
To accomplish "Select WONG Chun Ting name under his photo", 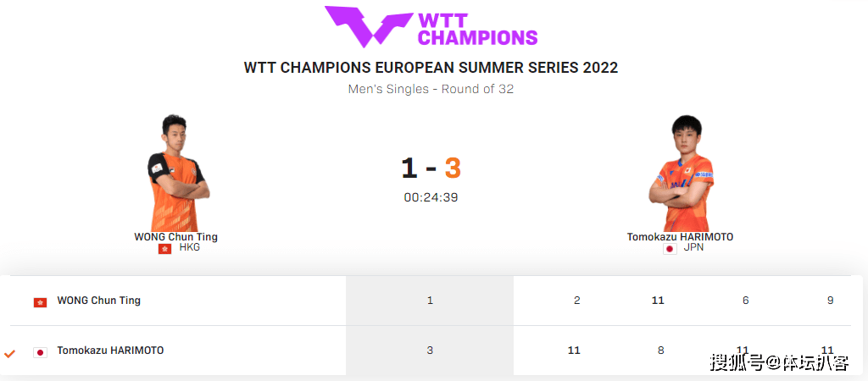I will 176,237.
